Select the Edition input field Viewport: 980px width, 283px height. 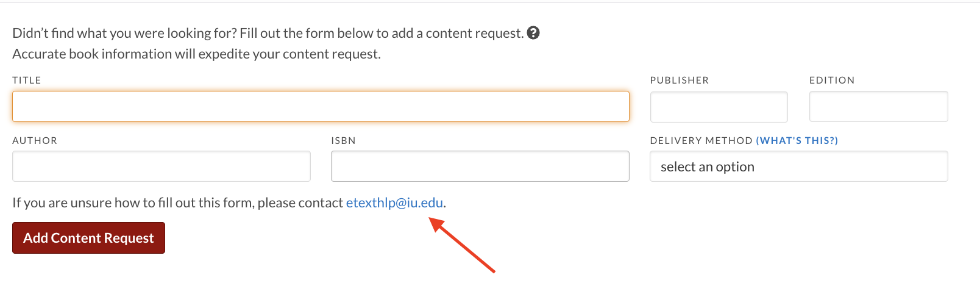(879, 107)
